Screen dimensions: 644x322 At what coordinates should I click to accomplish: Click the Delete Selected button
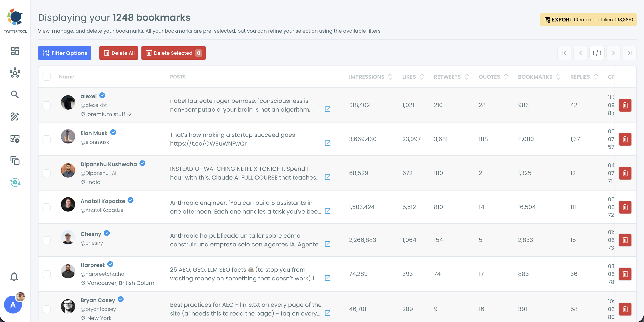[x=173, y=53]
